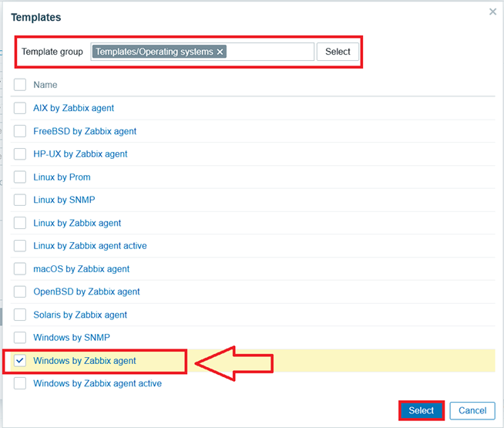
Task: Check the AIX by Zabbix agent checkbox
Action: point(20,108)
